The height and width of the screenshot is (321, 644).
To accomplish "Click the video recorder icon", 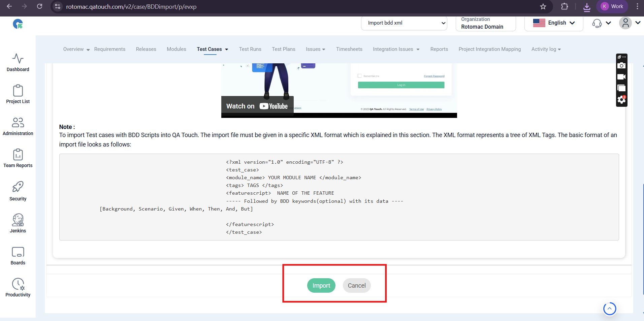I will [621, 77].
